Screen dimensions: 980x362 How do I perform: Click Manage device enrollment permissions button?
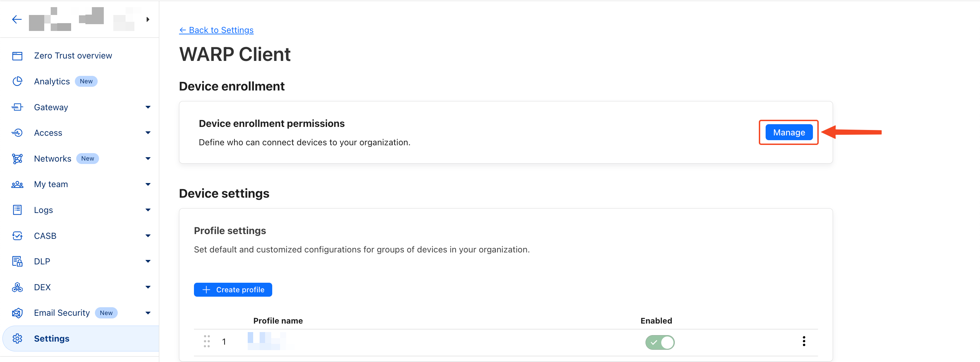(789, 132)
